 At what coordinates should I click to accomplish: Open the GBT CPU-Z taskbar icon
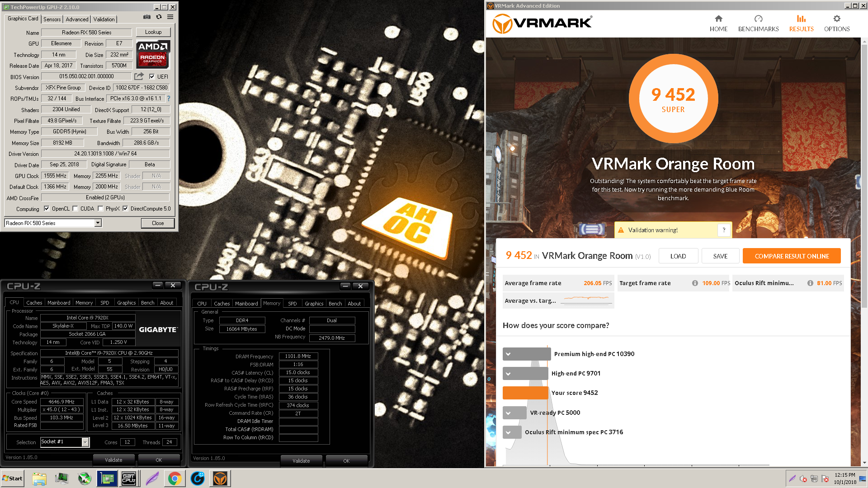click(x=129, y=479)
